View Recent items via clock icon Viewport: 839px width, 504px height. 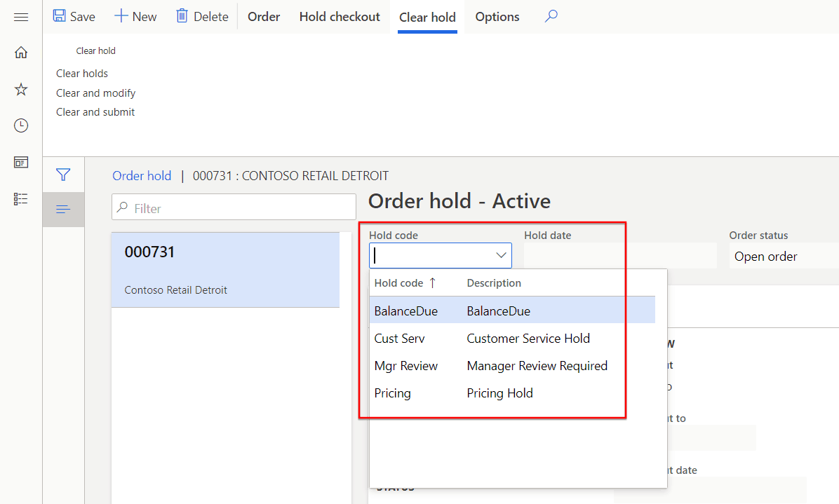(x=20, y=125)
